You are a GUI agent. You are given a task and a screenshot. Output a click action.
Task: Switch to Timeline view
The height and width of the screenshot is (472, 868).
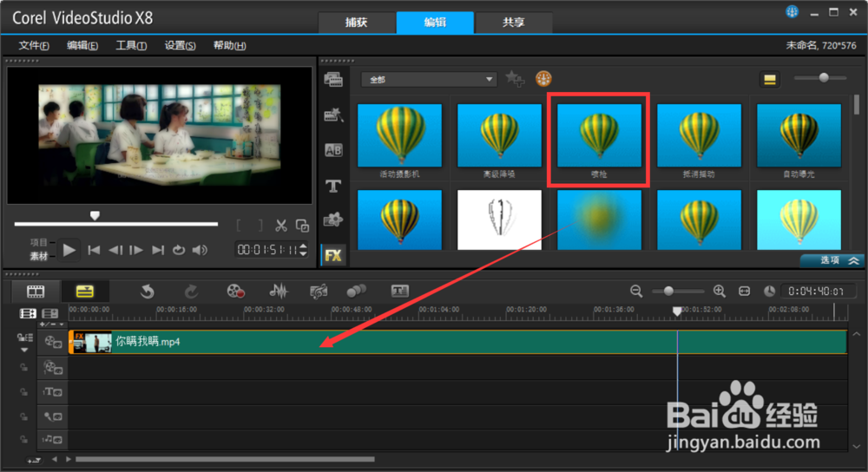pos(85,291)
